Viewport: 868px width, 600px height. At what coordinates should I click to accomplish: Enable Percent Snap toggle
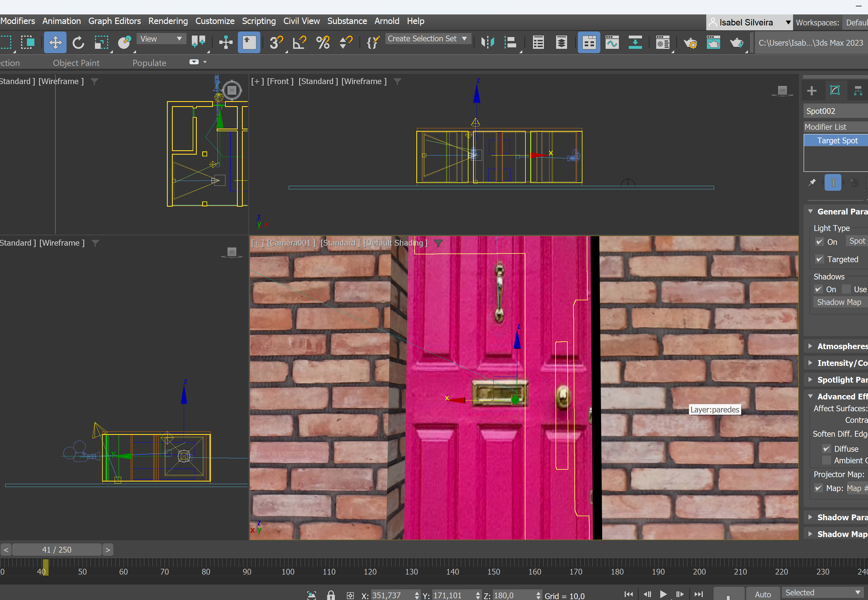click(323, 42)
